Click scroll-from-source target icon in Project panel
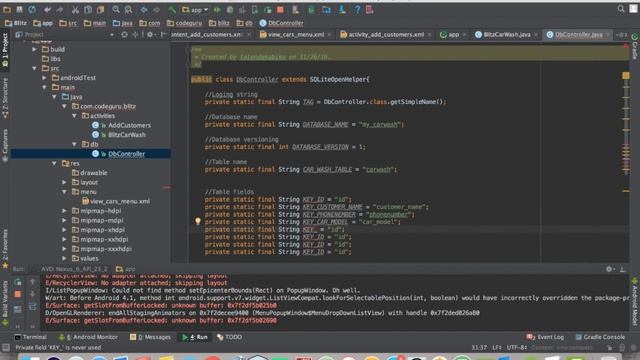Viewport: 640px width, 360px height. click(x=124, y=35)
